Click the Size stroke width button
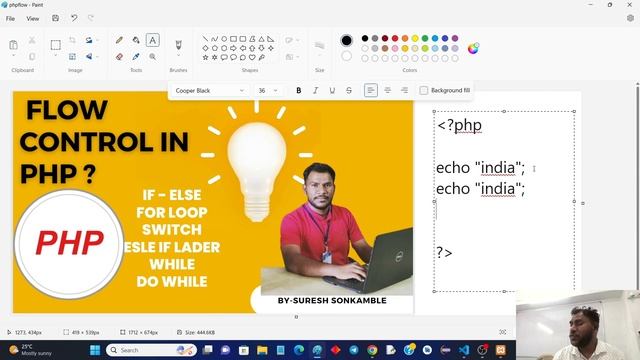 320,45
